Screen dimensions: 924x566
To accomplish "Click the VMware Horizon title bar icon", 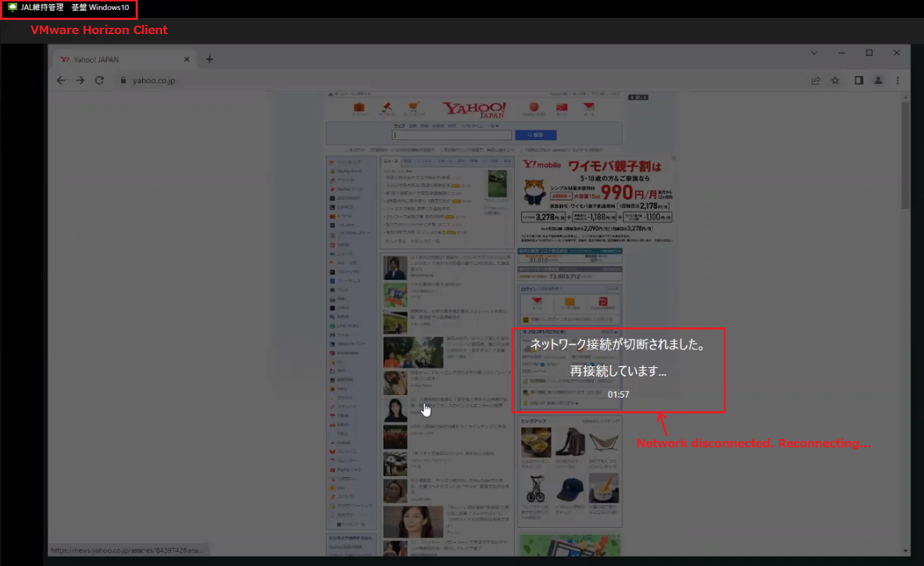I will [x=12, y=7].
